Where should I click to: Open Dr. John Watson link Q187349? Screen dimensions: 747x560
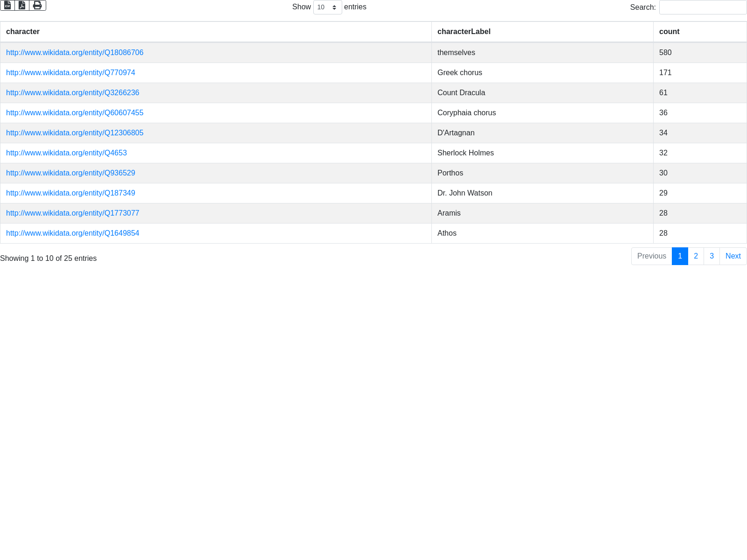click(70, 193)
